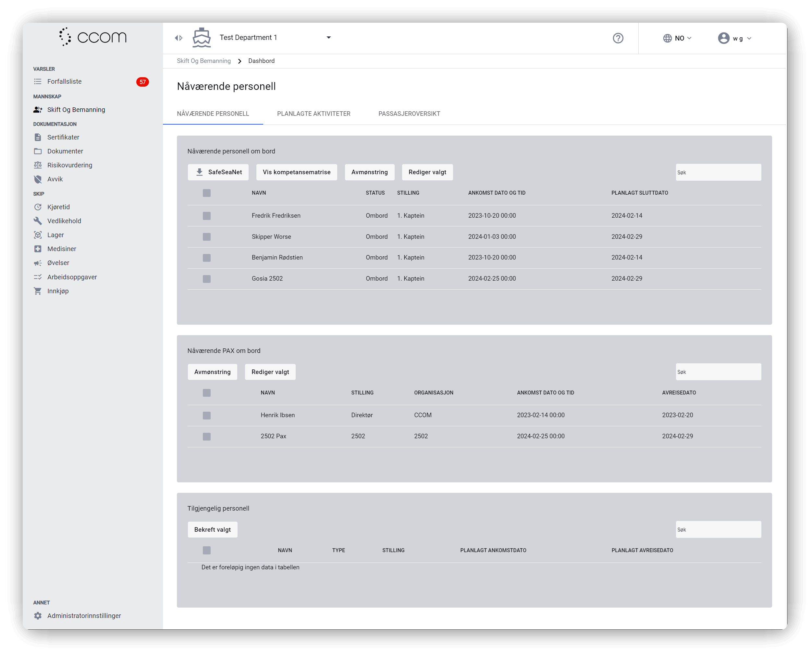Check the box for Skipper Worse

coord(206,236)
